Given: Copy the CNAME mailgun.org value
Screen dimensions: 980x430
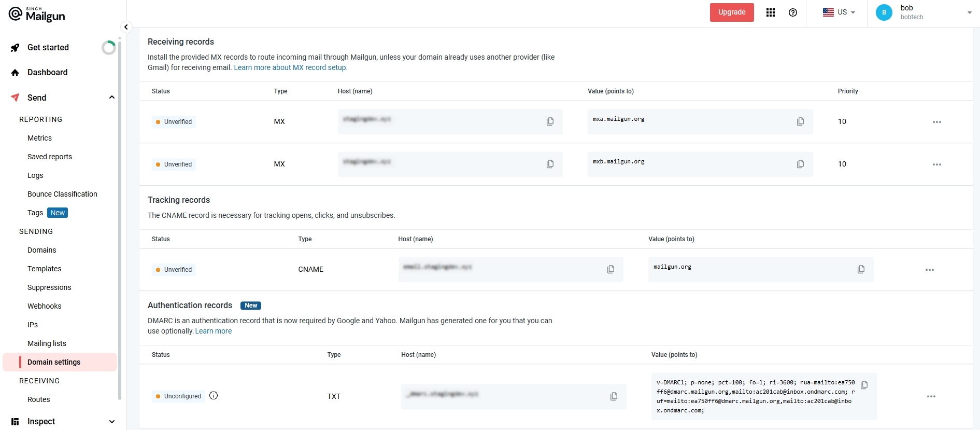Looking at the screenshot, I should pos(861,269).
